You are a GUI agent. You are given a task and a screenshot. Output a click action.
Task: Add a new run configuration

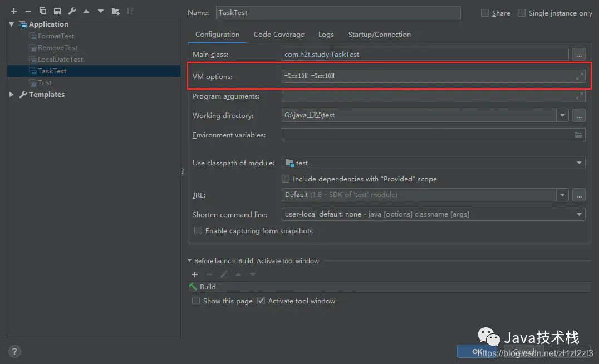(x=14, y=12)
